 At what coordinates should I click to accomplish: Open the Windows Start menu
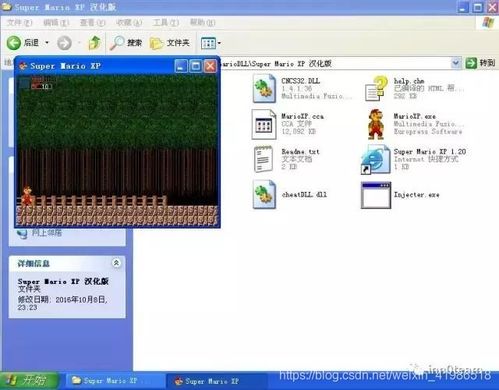point(29,380)
